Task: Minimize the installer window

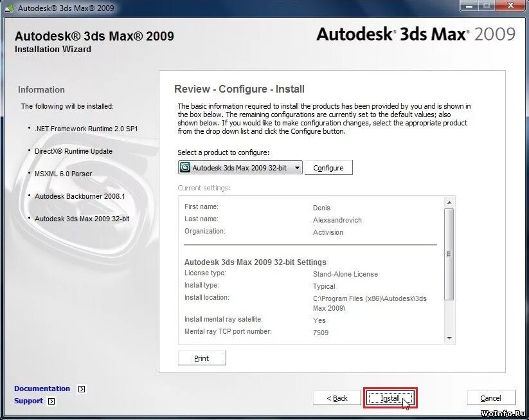Action: pos(469,6)
